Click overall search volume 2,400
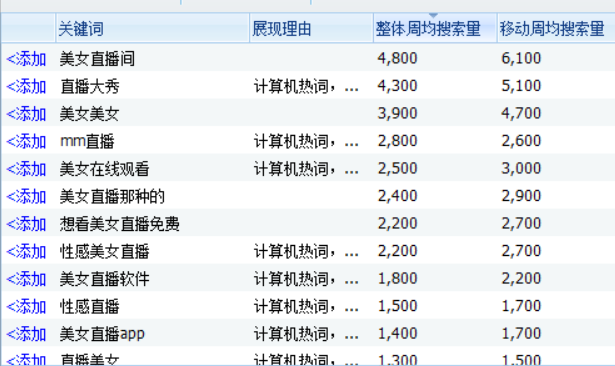The image size is (615, 366). tap(397, 196)
